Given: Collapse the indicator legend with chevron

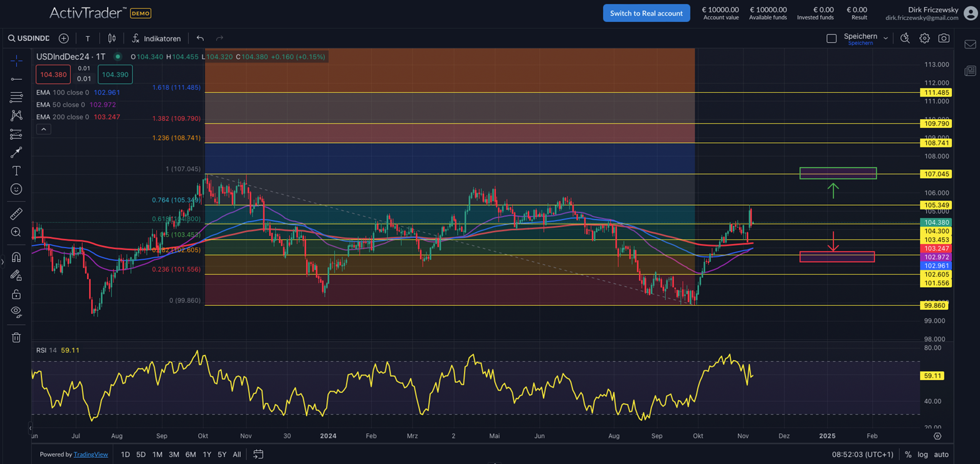Looking at the screenshot, I should pos(43,129).
